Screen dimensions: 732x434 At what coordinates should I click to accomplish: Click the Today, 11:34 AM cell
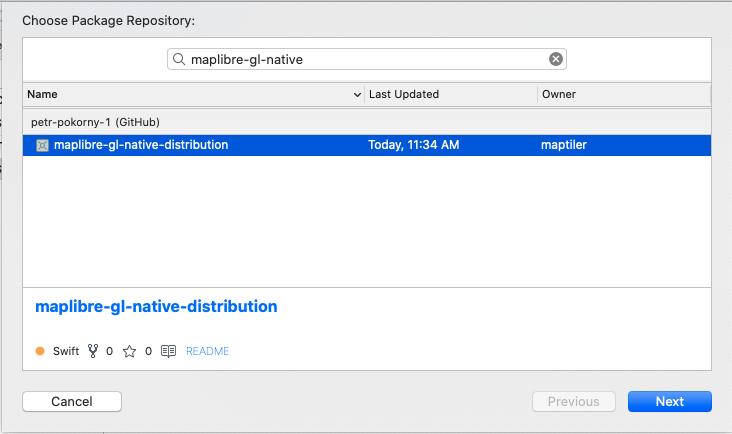click(x=414, y=145)
